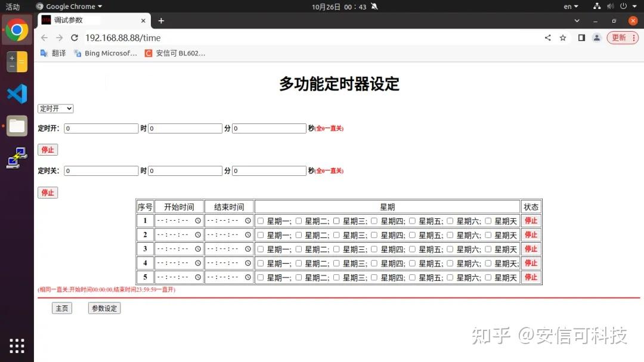Open a new browser tab
Viewport: 644px width, 362px height.
click(x=161, y=20)
